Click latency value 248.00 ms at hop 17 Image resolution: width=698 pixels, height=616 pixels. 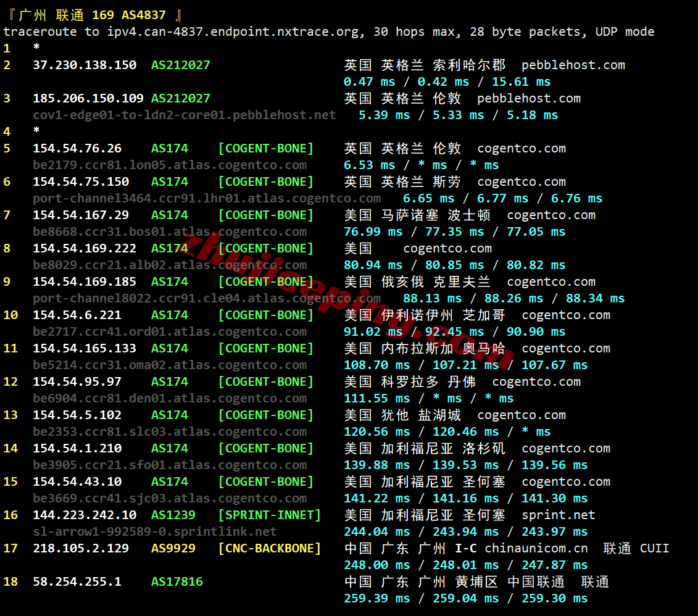click(x=377, y=565)
